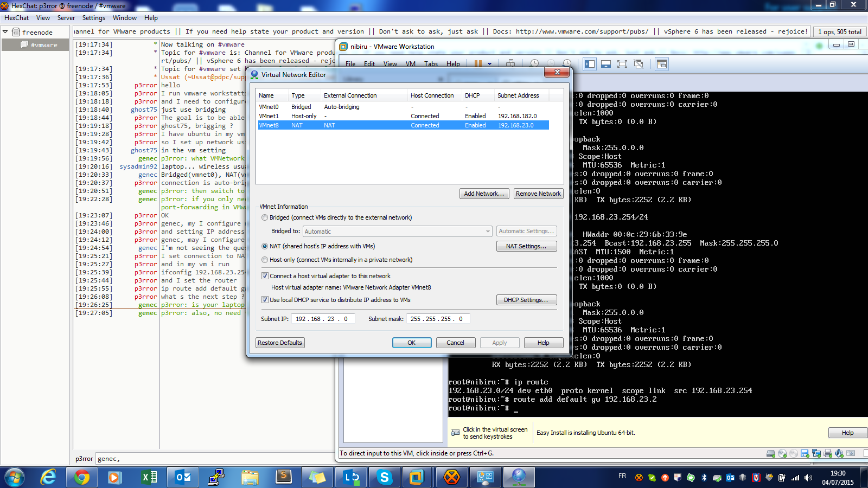Image resolution: width=868 pixels, height=488 pixels.
Task: Select the Host-only radio button
Action: (x=265, y=260)
